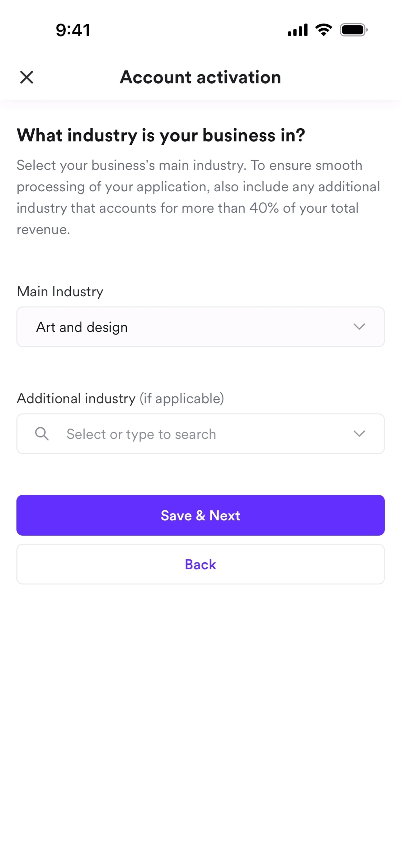Tap the word 'revenue.' in the description
Screen dimensions: 401x868
coord(43,230)
